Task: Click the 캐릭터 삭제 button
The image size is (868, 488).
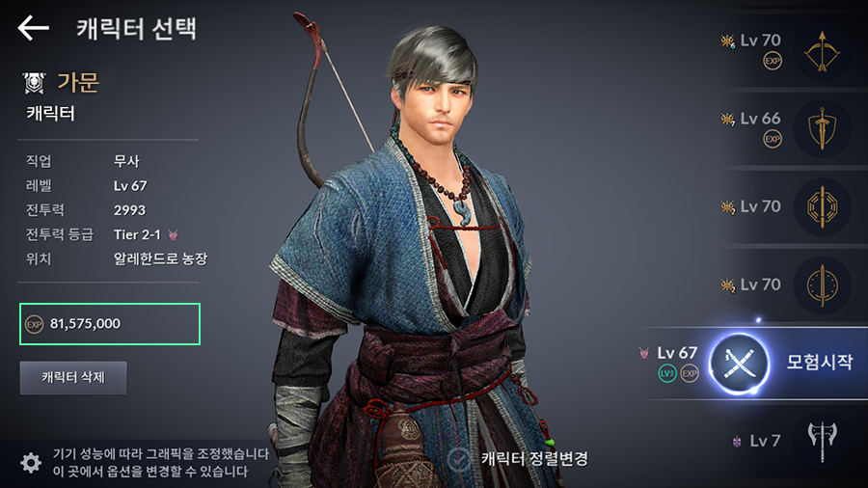Action: [73, 378]
